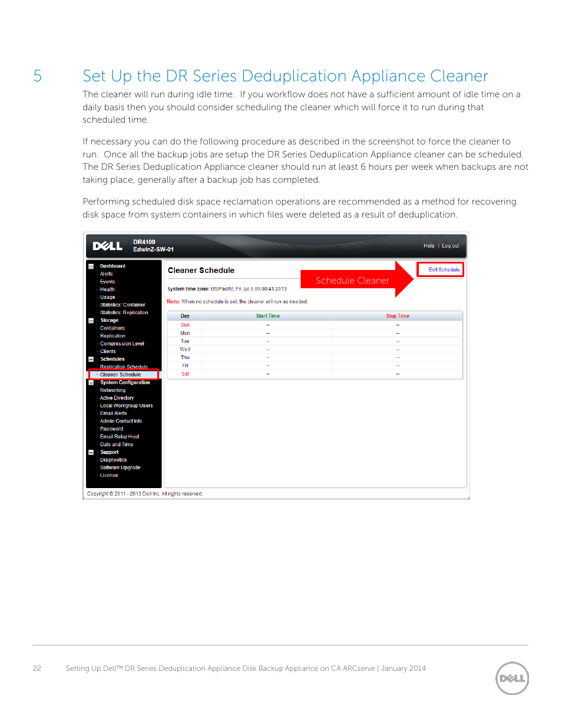Viewport: 562px width, 728px height.
Task: Click the Stop Time column header
Action: click(398, 316)
